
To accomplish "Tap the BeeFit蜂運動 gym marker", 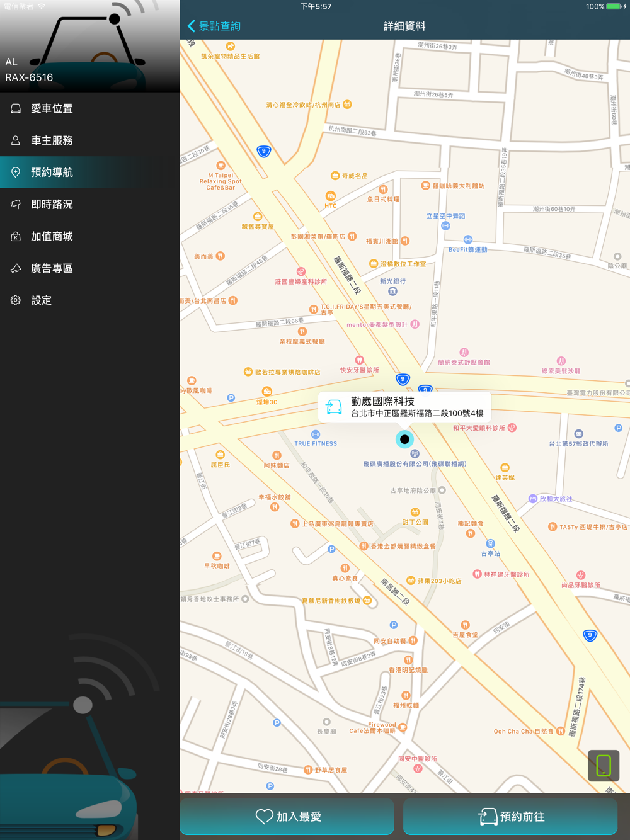I will point(468,239).
